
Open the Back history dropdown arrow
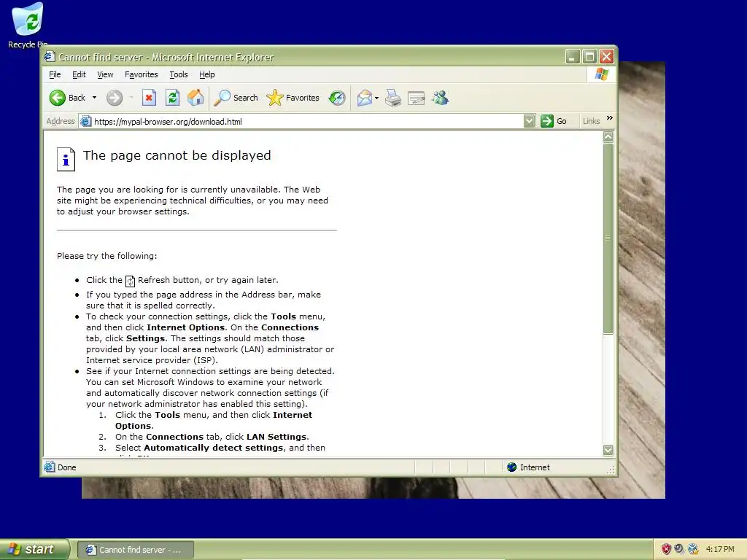click(94, 98)
